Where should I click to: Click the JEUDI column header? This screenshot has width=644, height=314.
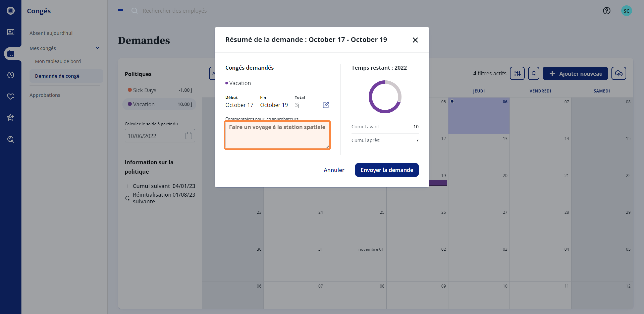[478, 91]
